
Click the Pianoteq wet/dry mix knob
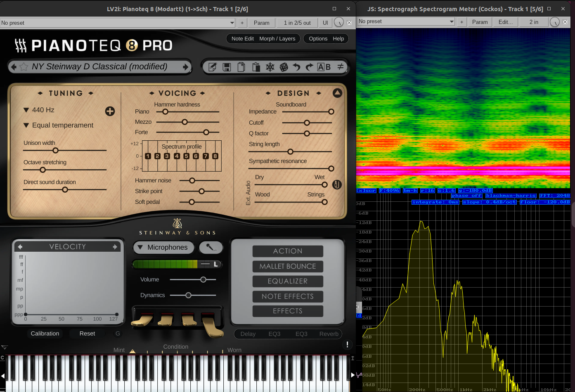coord(338,23)
